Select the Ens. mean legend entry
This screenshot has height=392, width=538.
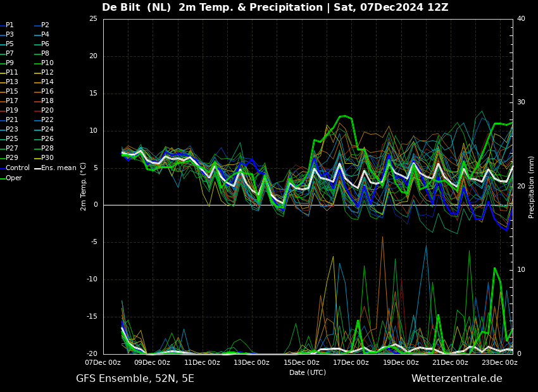click(x=59, y=168)
